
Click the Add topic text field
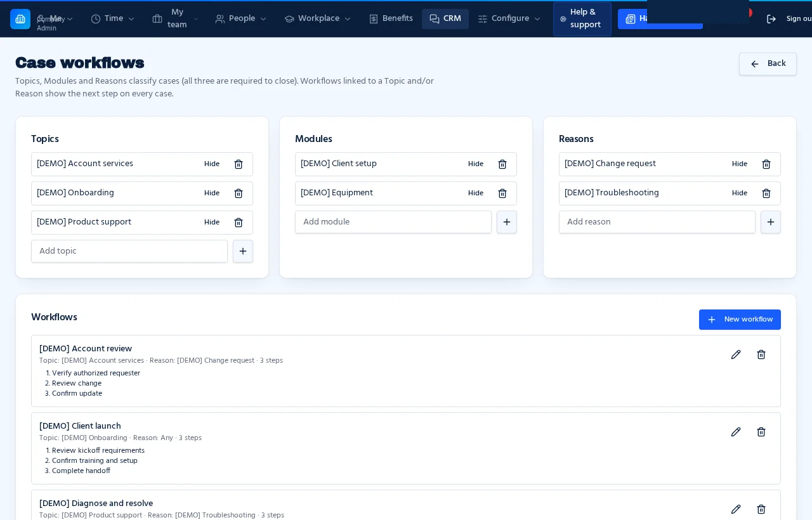point(129,251)
